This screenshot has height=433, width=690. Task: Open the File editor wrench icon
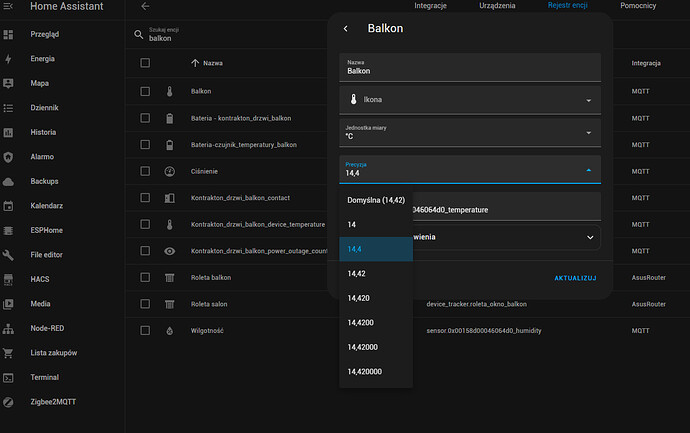click(x=8, y=255)
